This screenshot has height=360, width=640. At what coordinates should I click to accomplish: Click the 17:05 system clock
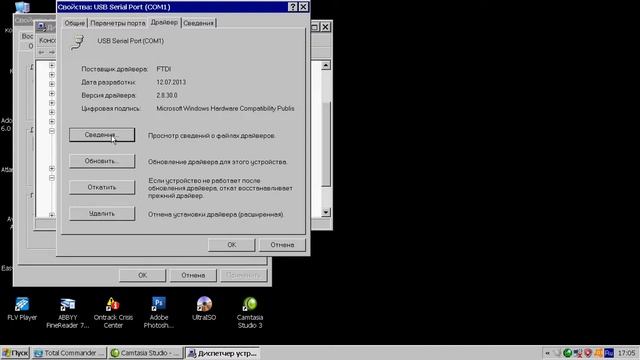(626, 353)
